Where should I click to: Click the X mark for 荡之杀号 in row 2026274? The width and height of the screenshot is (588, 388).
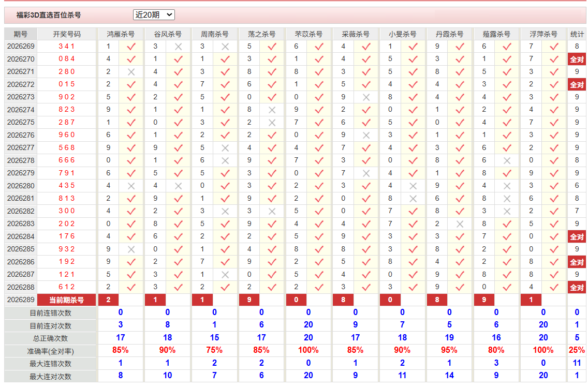(272, 110)
